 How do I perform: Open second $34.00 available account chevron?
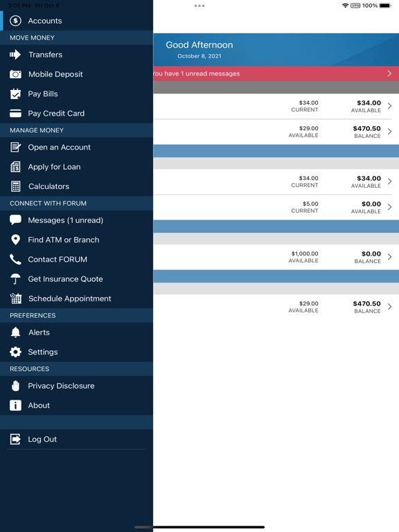[x=389, y=181]
